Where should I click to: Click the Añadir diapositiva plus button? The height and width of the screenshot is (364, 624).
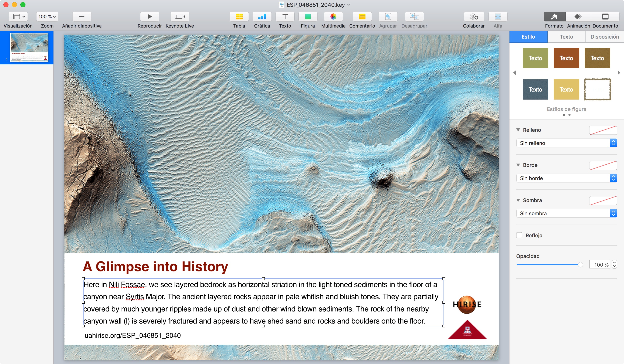point(82,16)
